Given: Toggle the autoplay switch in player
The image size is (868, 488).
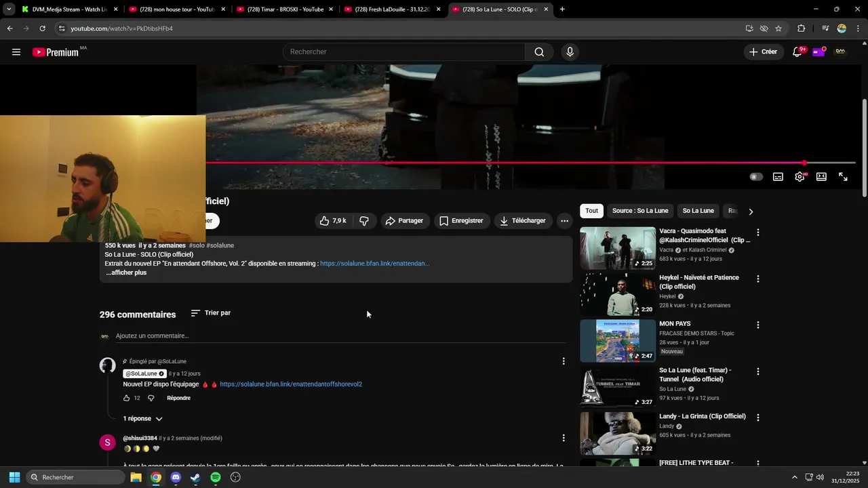Looking at the screenshot, I should tap(756, 177).
